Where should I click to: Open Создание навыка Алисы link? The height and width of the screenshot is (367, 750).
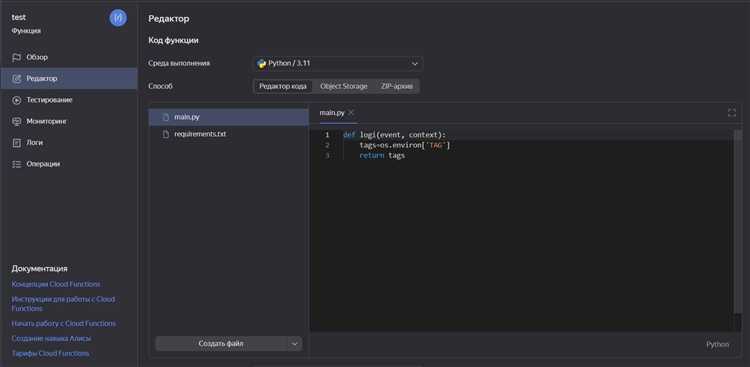(x=51, y=338)
